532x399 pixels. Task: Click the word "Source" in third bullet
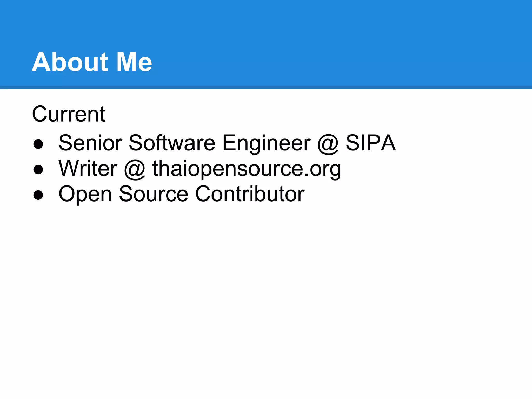153,194
